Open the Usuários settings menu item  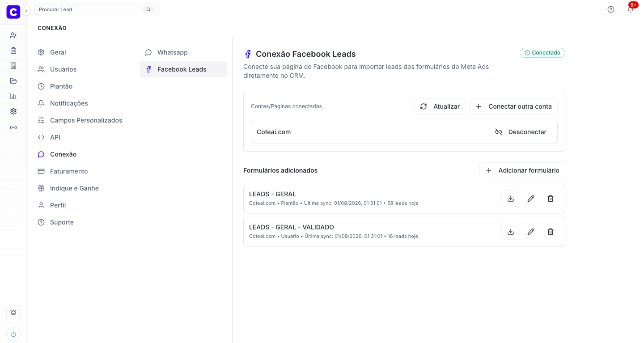click(x=80, y=69)
